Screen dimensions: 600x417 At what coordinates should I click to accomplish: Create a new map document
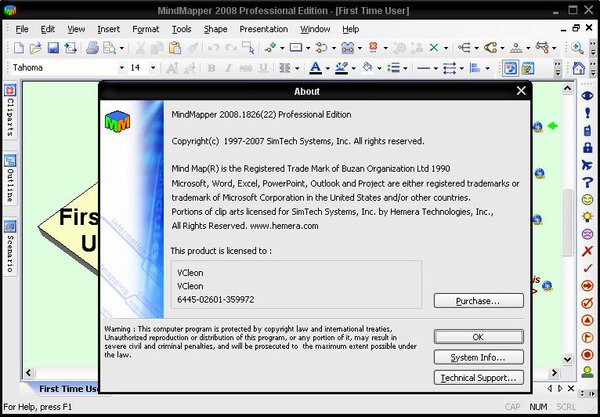click(18, 48)
